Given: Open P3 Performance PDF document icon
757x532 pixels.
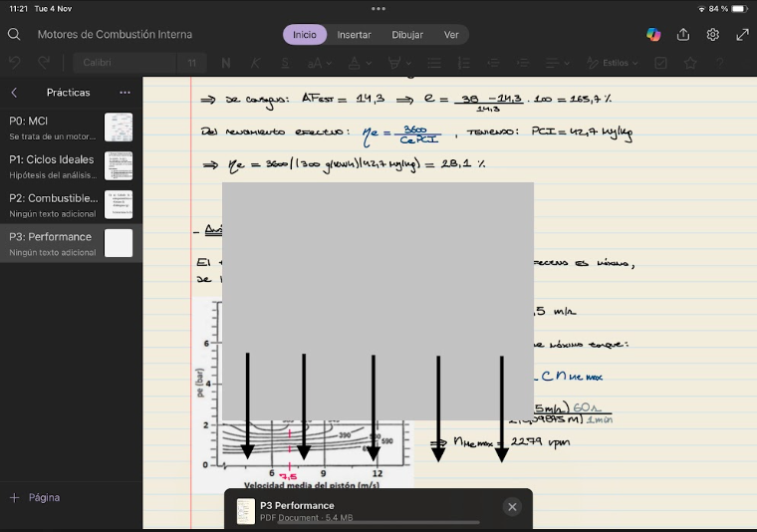Looking at the screenshot, I should click(x=245, y=511).
